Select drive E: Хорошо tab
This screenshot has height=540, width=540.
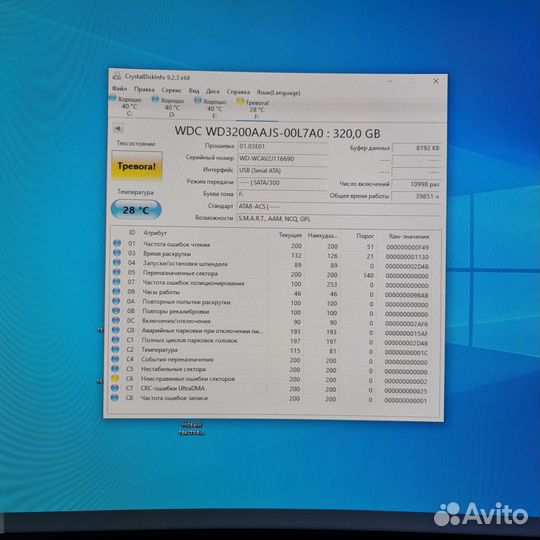211,108
